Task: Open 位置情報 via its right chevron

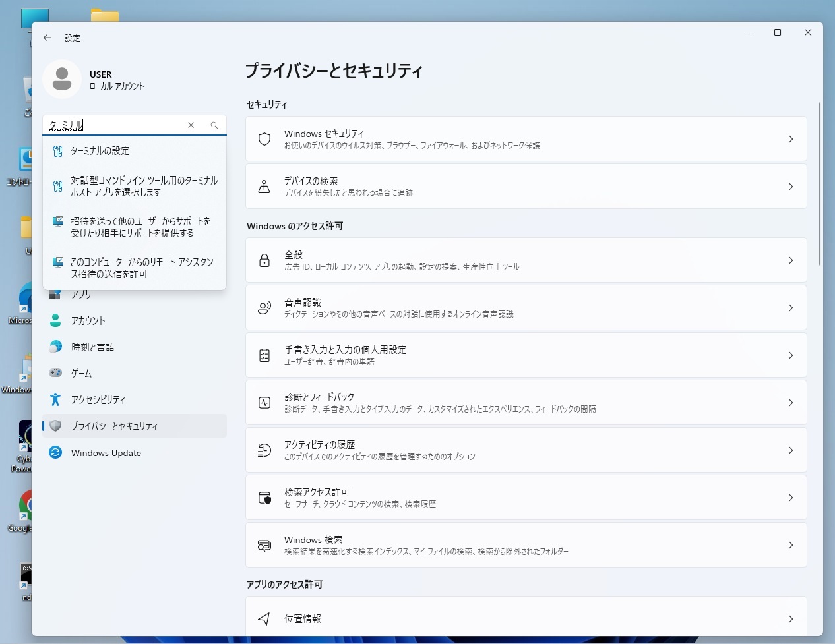Action: point(791,619)
